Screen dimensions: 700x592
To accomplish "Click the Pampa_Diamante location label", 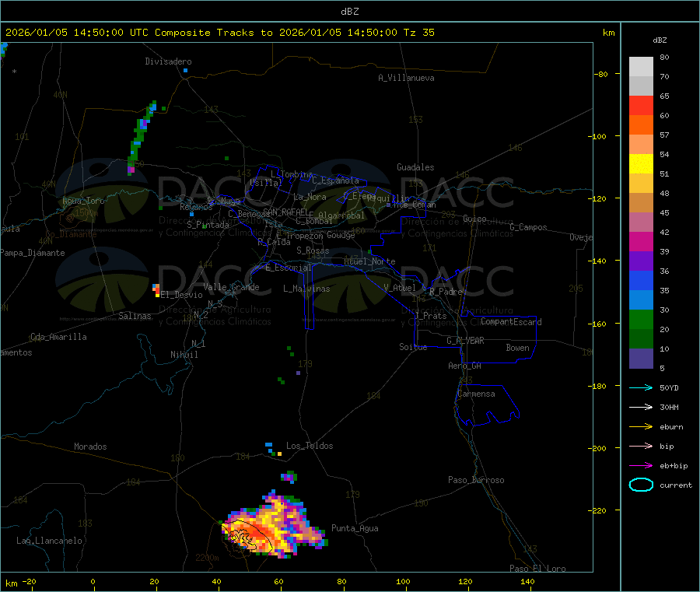I will click(x=33, y=253).
